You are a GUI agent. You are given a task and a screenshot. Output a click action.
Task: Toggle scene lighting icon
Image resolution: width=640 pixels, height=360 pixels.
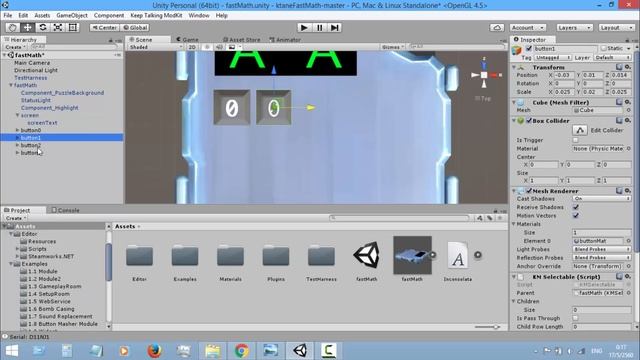[x=207, y=47]
